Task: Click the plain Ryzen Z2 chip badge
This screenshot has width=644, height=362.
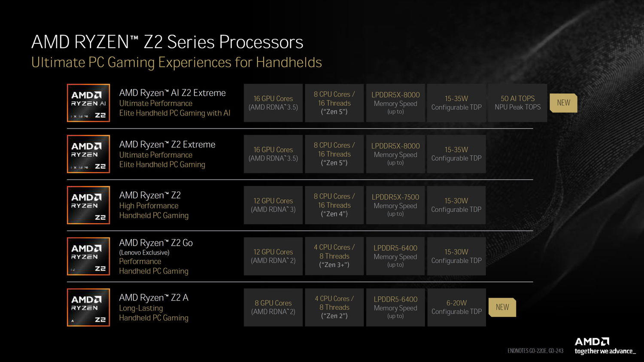Action: (x=88, y=205)
